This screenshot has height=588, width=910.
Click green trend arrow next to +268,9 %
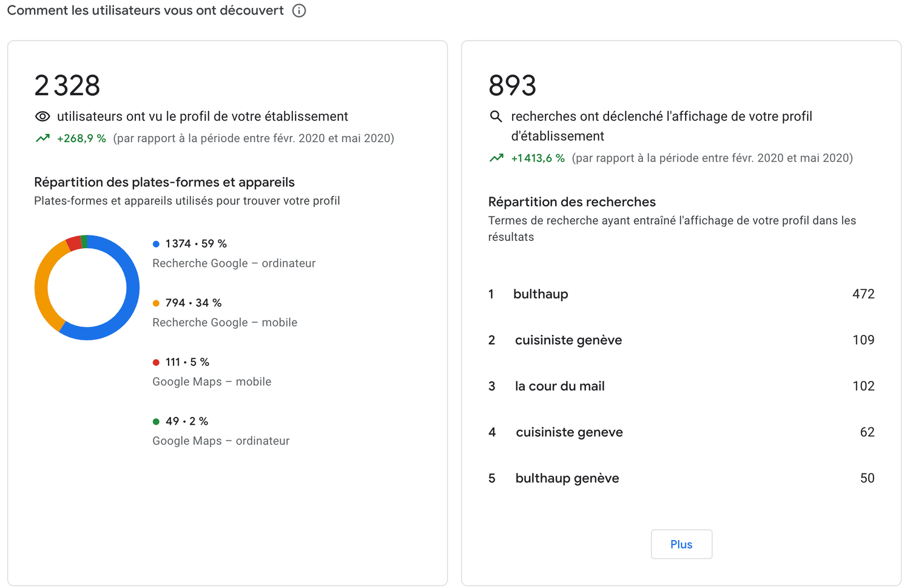pyautogui.click(x=42, y=138)
